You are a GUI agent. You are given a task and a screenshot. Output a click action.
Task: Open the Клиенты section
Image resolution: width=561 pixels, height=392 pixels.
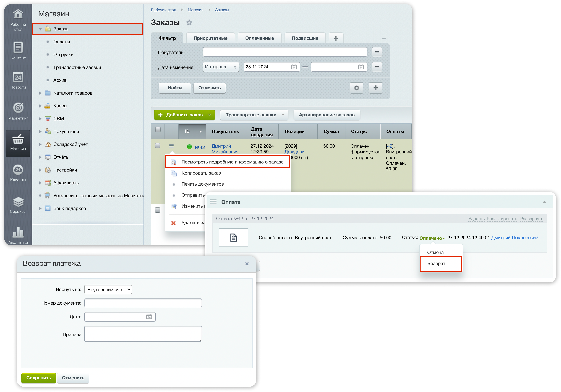tap(18, 173)
